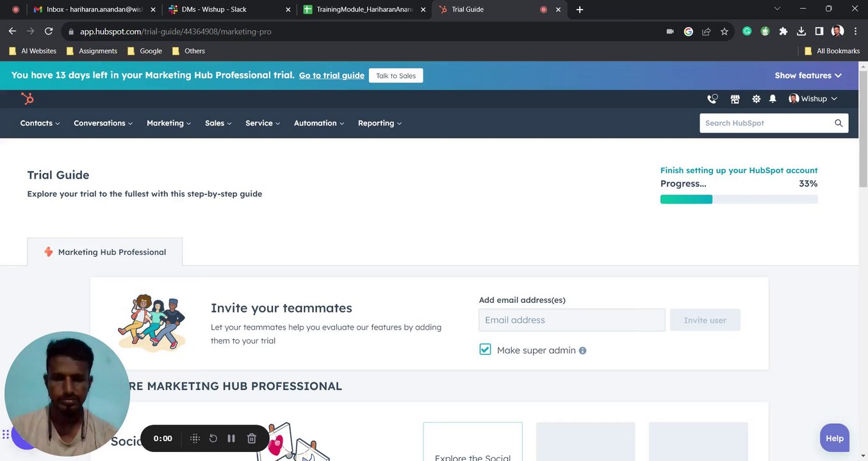Delete the screen recording
The image size is (868, 461).
tap(252, 439)
